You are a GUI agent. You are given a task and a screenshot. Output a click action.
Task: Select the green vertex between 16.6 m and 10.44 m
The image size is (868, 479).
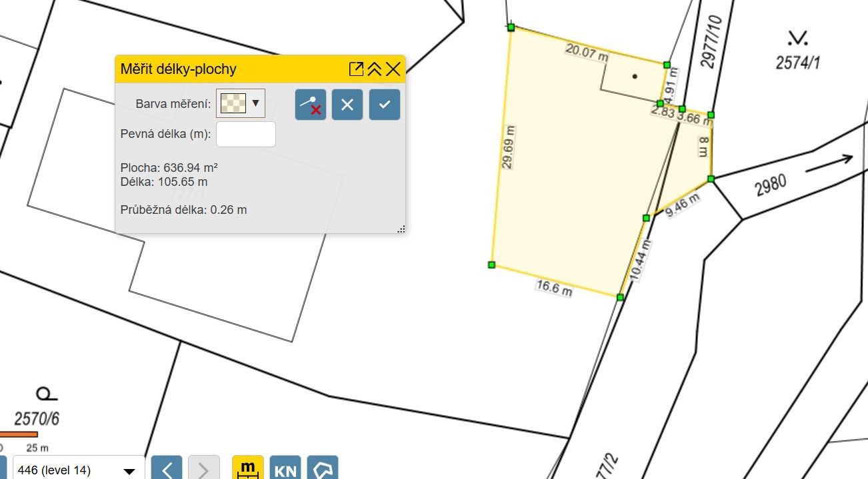tap(620, 297)
